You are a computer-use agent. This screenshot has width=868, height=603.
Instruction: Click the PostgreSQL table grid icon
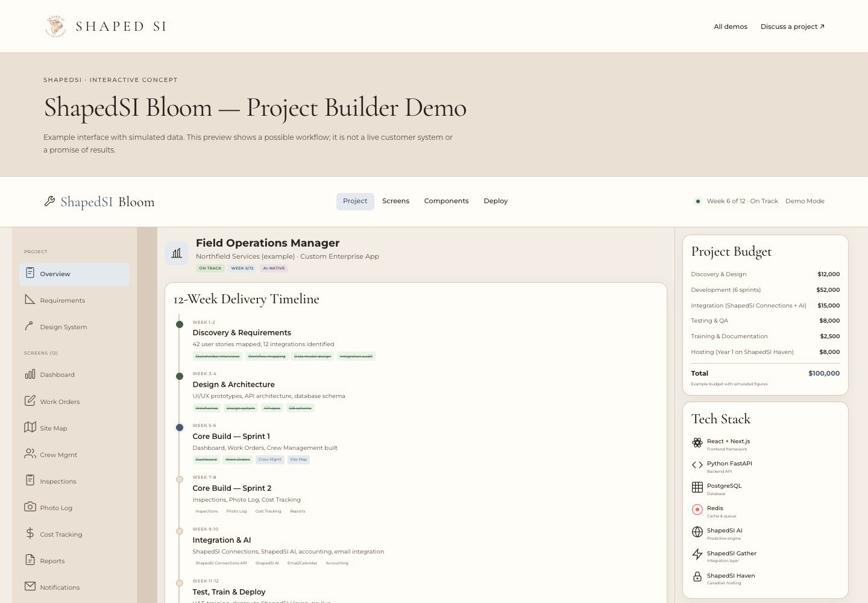697,487
